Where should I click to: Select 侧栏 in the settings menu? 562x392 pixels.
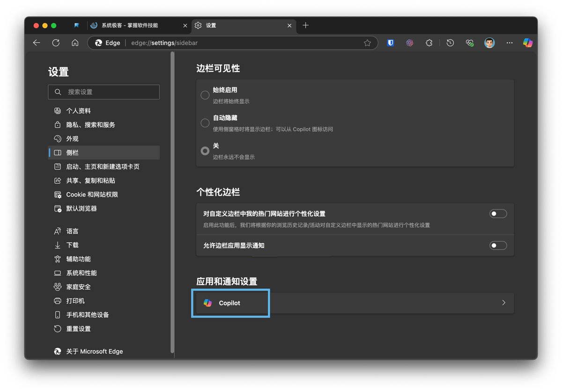pos(104,152)
